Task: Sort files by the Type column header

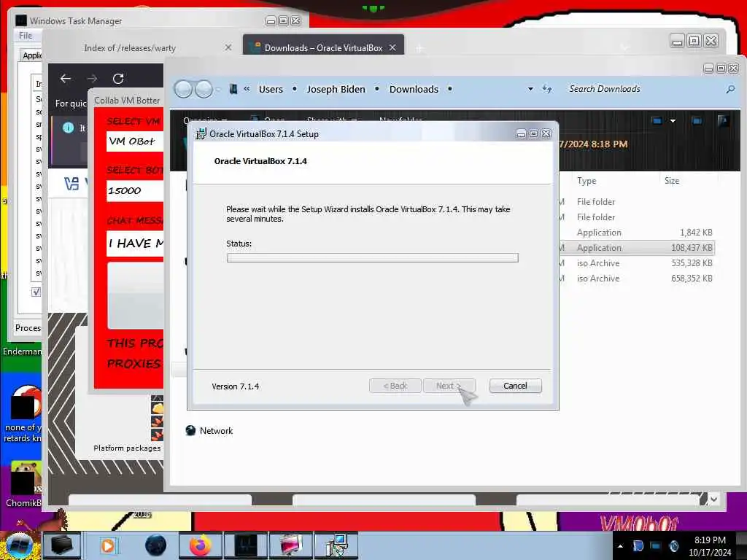Action: (x=587, y=181)
